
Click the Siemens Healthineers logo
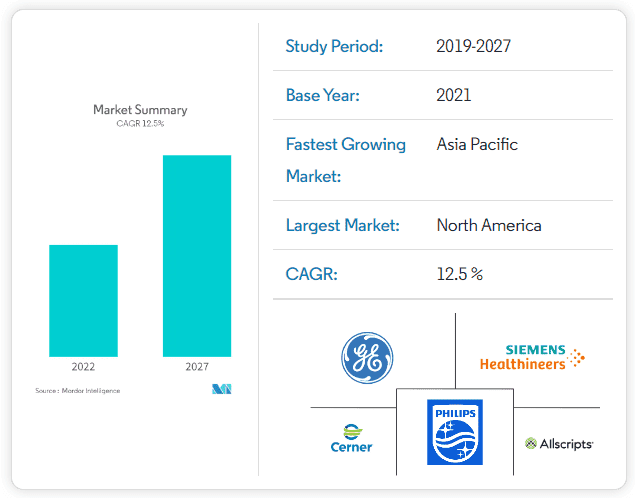coord(532,357)
